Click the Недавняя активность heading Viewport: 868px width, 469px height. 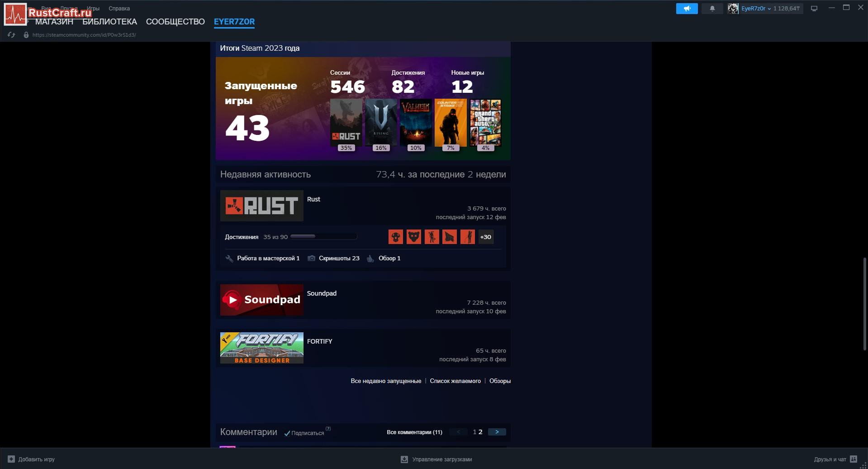pos(266,174)
